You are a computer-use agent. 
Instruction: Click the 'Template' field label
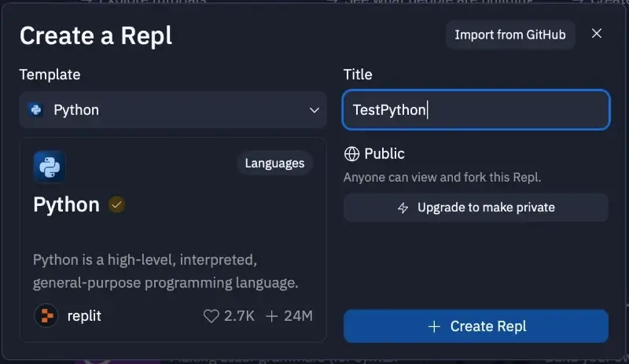click(x=50, y=75)
